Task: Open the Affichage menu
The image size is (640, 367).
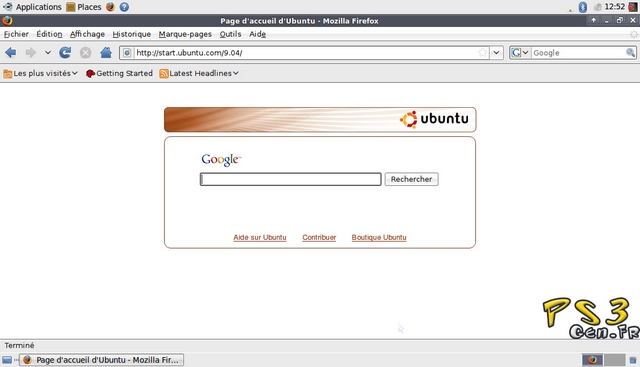Action: (x=87, y=34)
